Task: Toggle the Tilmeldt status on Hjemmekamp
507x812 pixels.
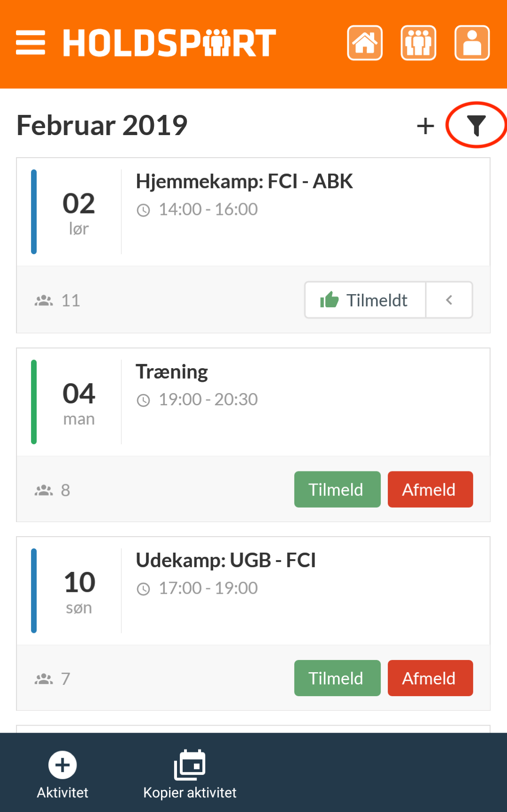Action: click(365, 300)
